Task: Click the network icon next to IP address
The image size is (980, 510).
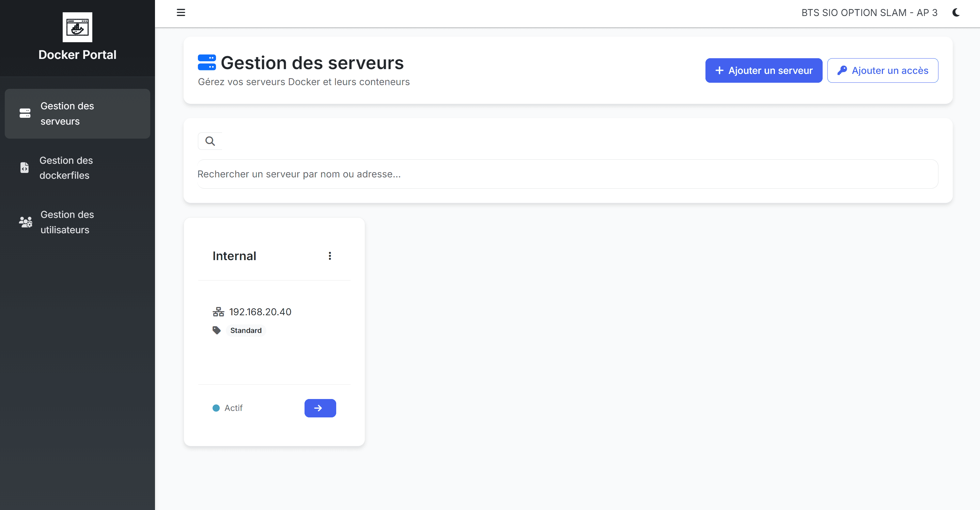Action: 218,312
